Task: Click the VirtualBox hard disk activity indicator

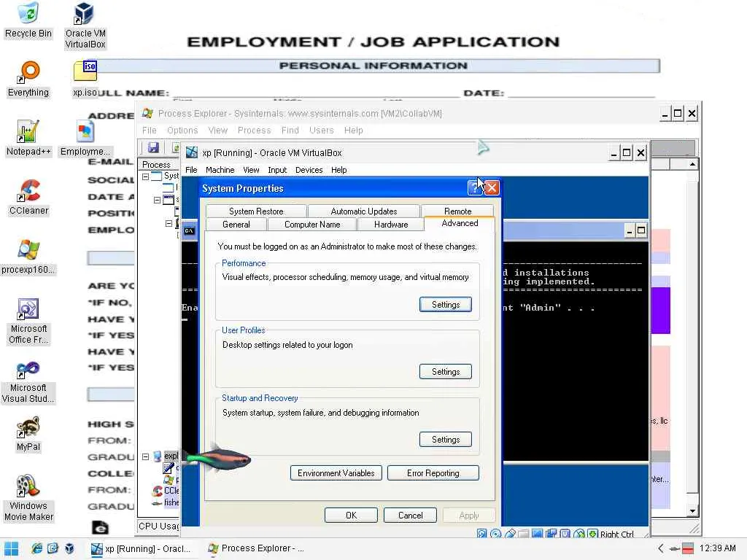Action: (481, 534)
